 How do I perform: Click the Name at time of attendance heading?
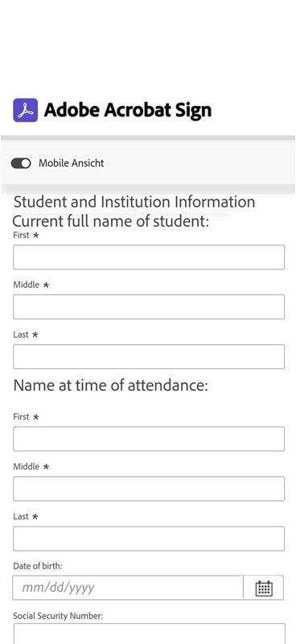(x=110, y=386)
